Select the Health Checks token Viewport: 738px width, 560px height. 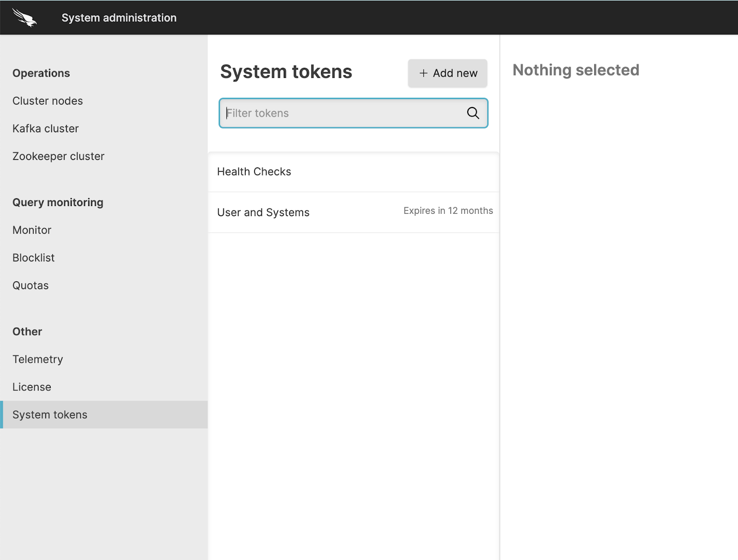point(254,172)
